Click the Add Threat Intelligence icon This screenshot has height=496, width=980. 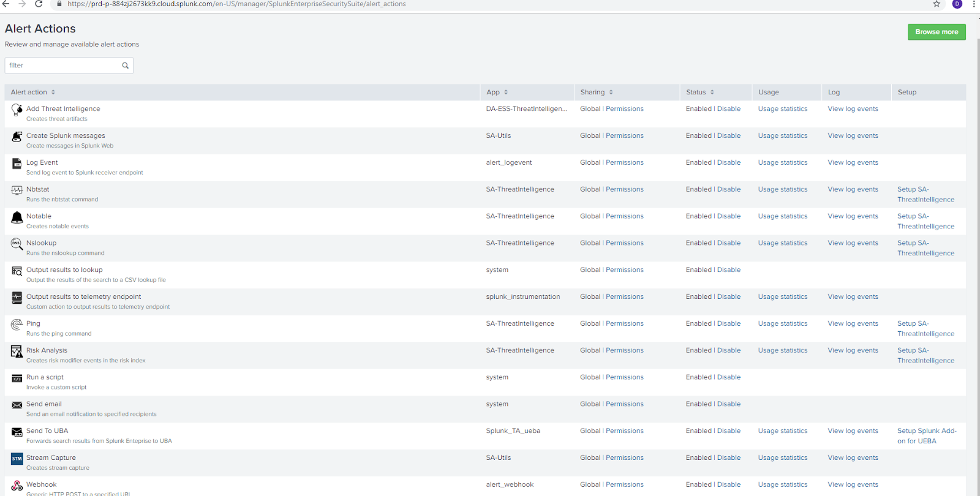[17, 110]
